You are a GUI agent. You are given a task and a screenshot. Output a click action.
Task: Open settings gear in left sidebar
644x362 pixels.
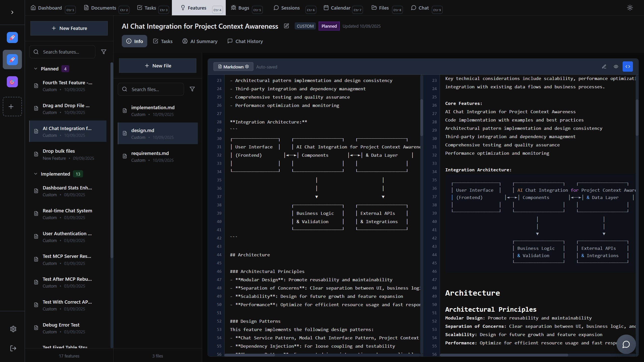(13, 329)
